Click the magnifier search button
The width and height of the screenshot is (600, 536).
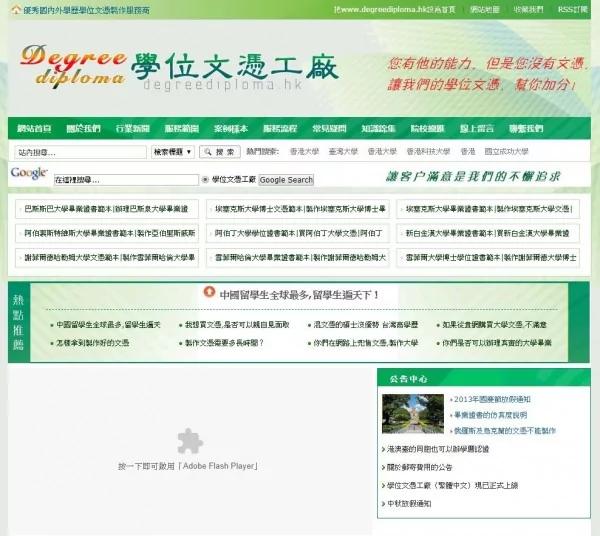point(220,152)
